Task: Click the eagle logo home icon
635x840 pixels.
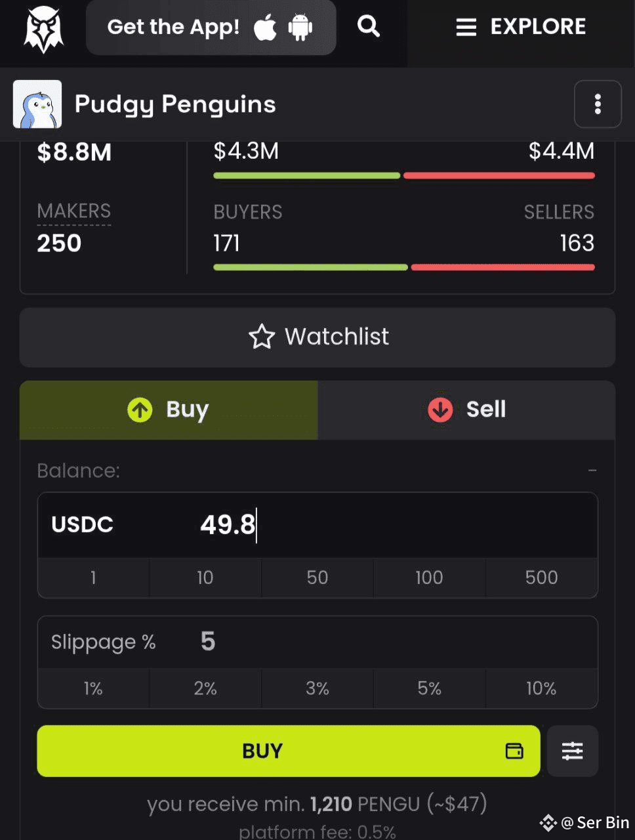Action: click(x=43, y=30)
